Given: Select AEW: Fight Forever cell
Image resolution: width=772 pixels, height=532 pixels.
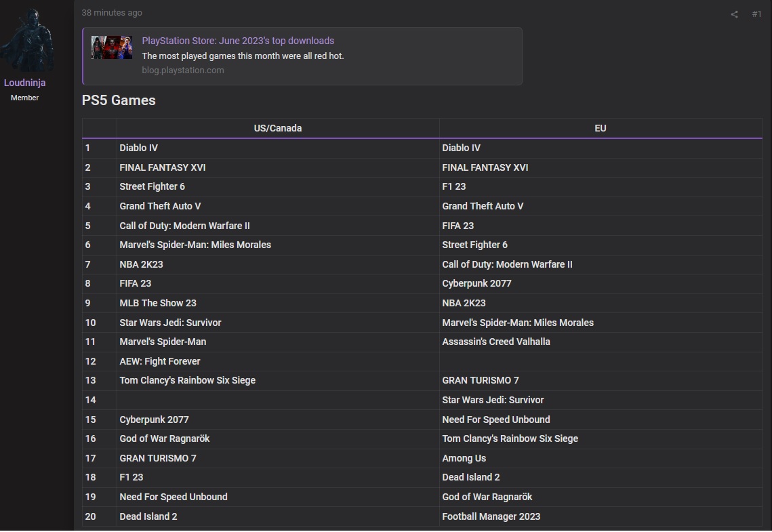Looking at the screenshot, I should tap(159, 362).
